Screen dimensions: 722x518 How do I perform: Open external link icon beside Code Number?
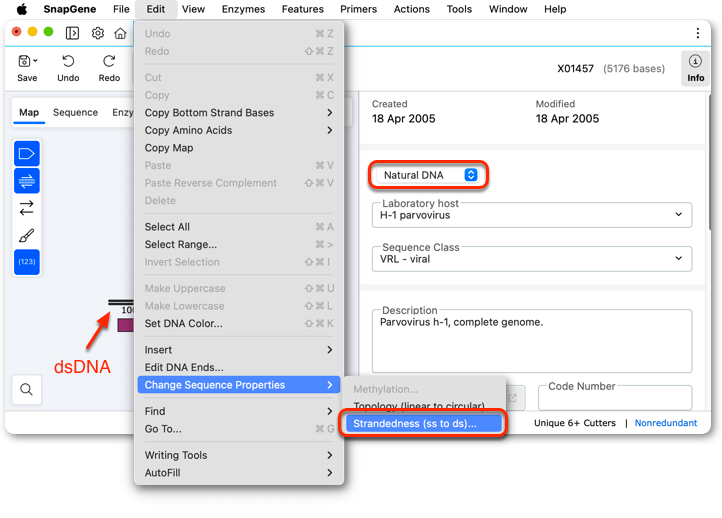(512, 397)
